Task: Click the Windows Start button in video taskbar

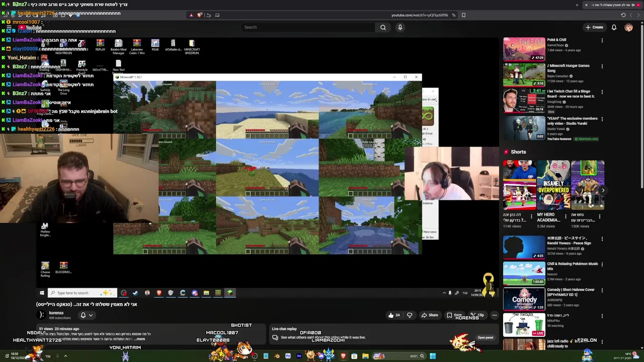Action: 42,293
